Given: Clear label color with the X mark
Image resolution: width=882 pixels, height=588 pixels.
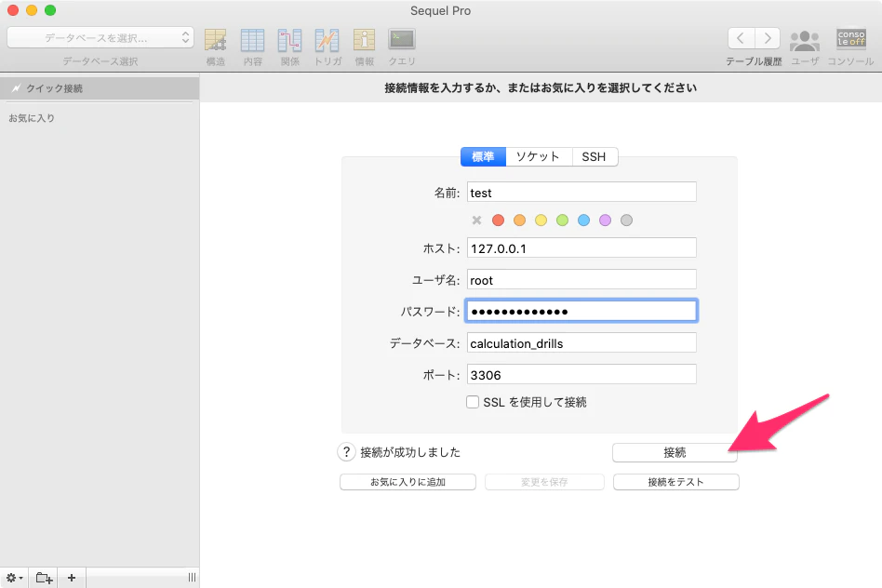Looking at the screenshot, I should tap(476, 220).
